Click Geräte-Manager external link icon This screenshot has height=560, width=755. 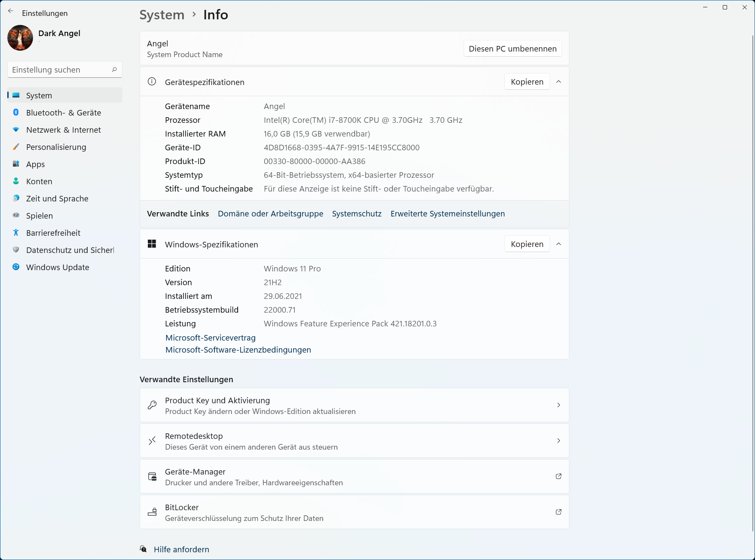point(559,476)
